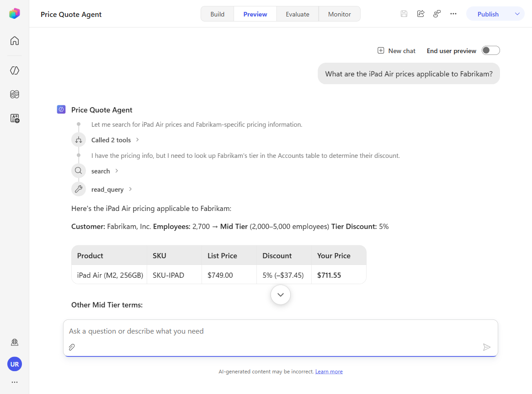Image resolution: width=532 pixels, height=394 pixels.
Task: Open the UR user profile avatar
Action: (x=15, y=364)
